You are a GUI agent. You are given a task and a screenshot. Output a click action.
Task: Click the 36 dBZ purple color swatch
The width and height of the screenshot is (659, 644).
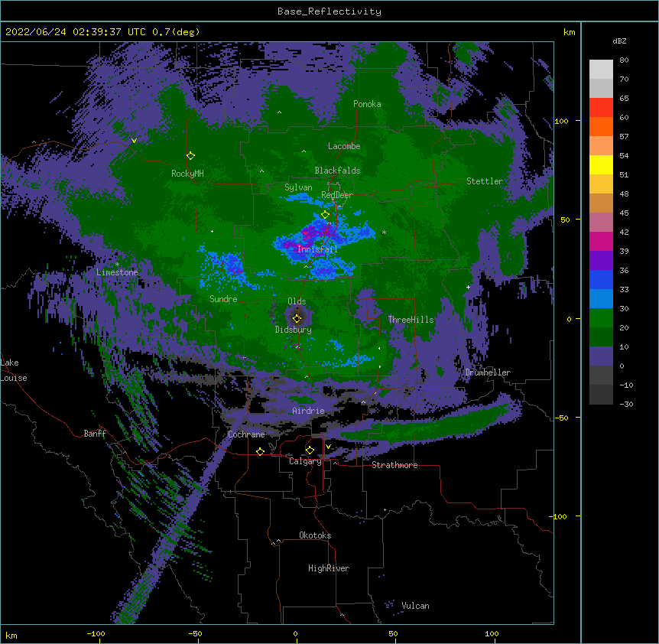pos(601,260)
